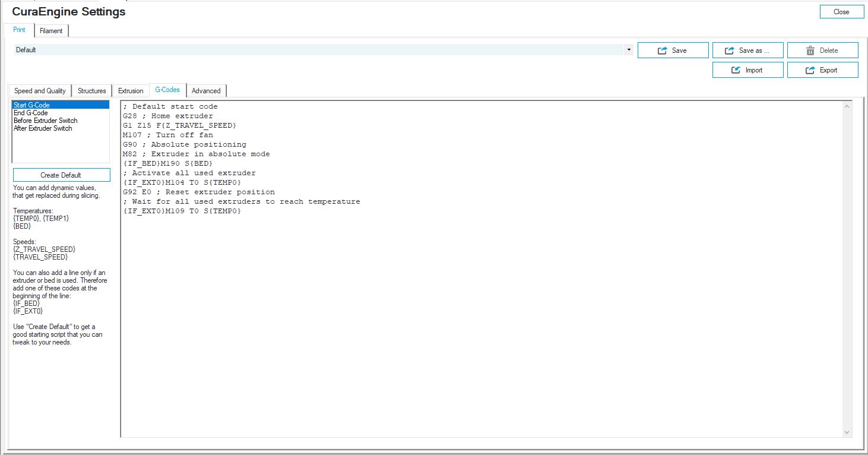Screen dimensions: 868x455
Task: Click Create Default button
Action: tap(61, 175)
